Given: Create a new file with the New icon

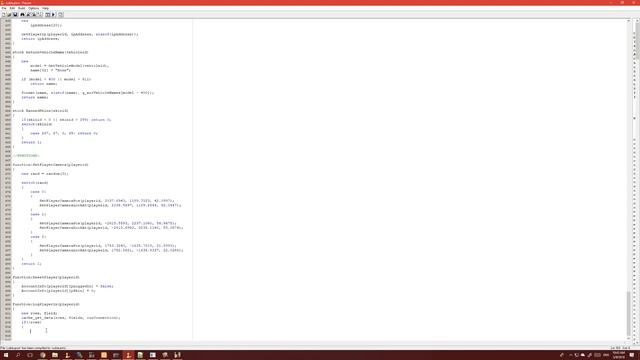Looking at the screenshot, I should (x=4, y=15).
